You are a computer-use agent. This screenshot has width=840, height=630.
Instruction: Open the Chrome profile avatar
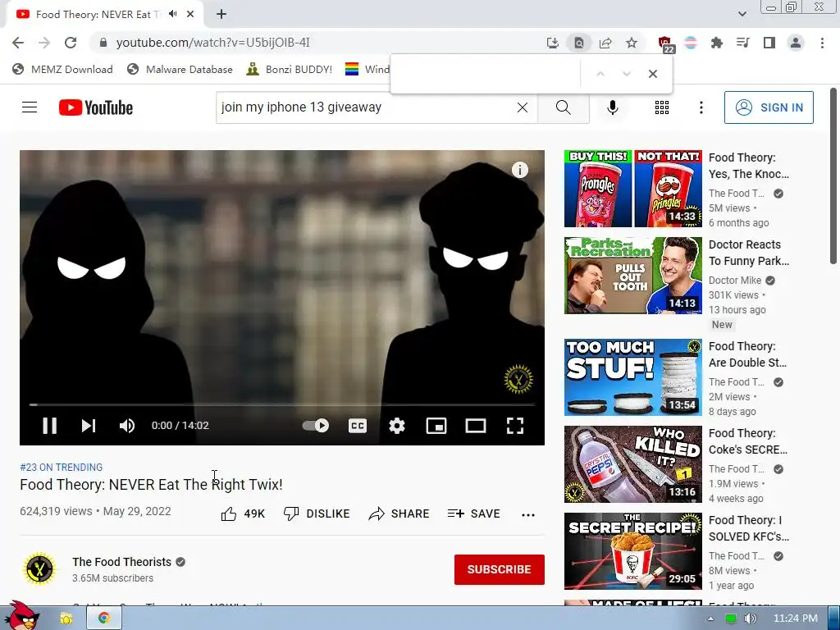(796, 43)
